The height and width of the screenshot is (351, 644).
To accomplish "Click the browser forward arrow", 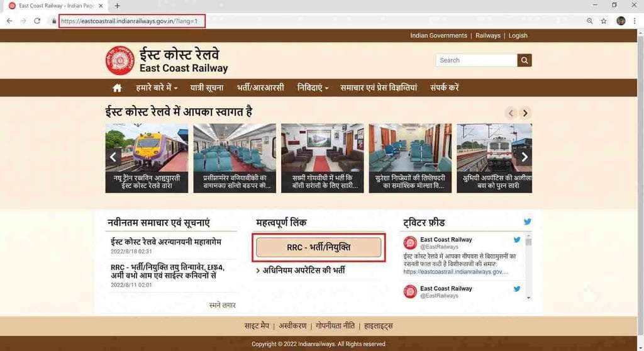I will pos(23,21).
